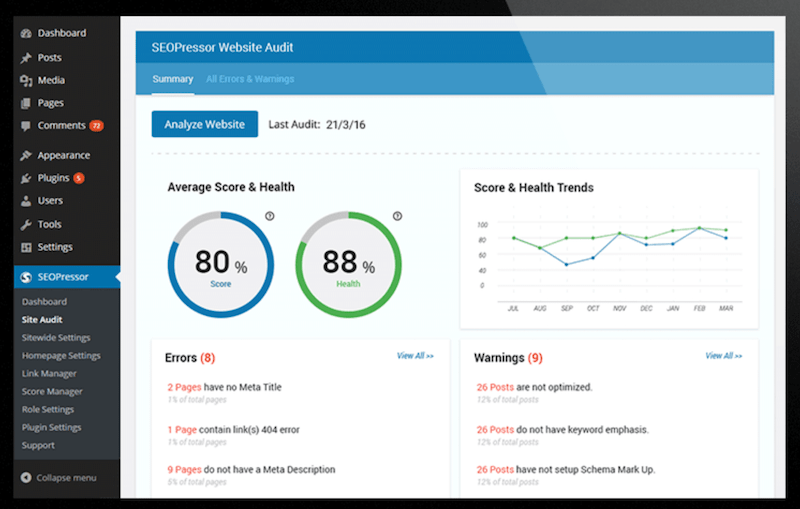Viewport: 800px width, 509px height.
Task: Open the Media menu
Action: (x=51, y=80)
